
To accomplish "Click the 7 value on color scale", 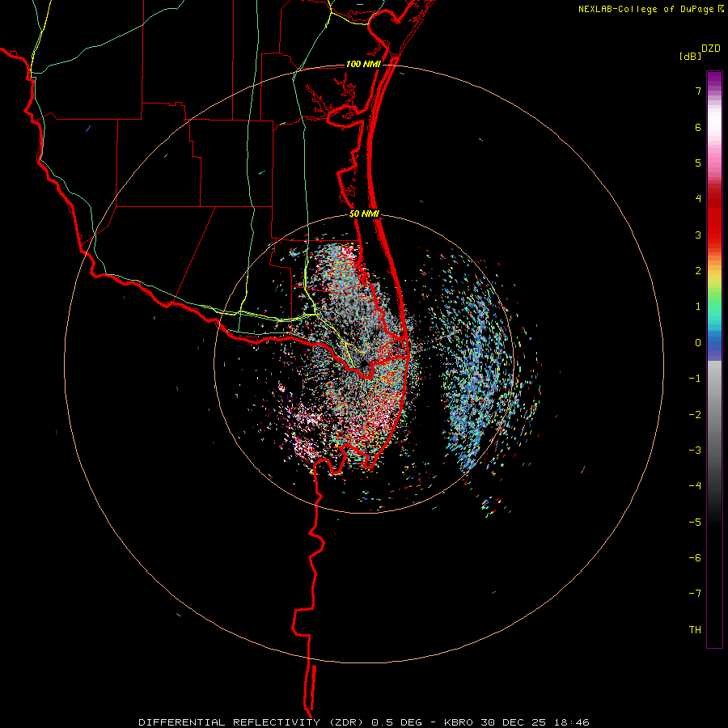I will (698, 91).
